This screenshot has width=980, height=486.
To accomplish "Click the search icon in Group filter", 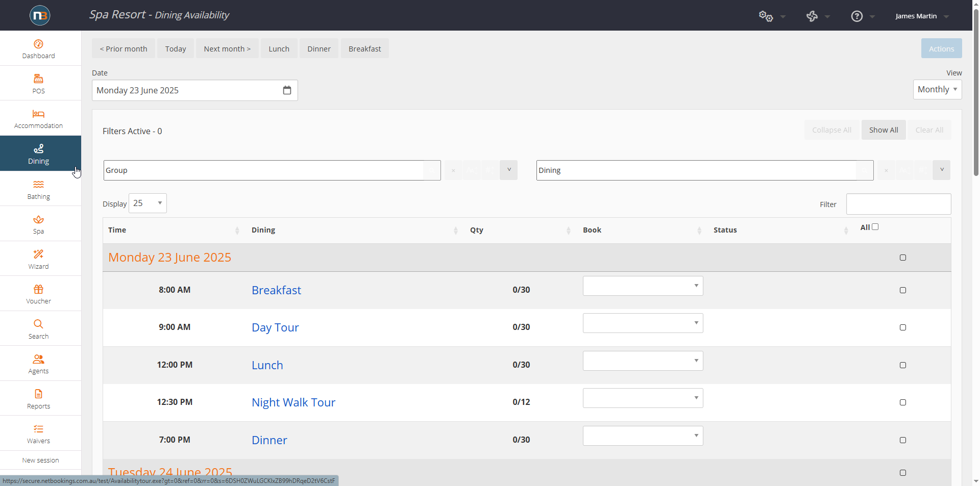I will [x=432, y=170].
